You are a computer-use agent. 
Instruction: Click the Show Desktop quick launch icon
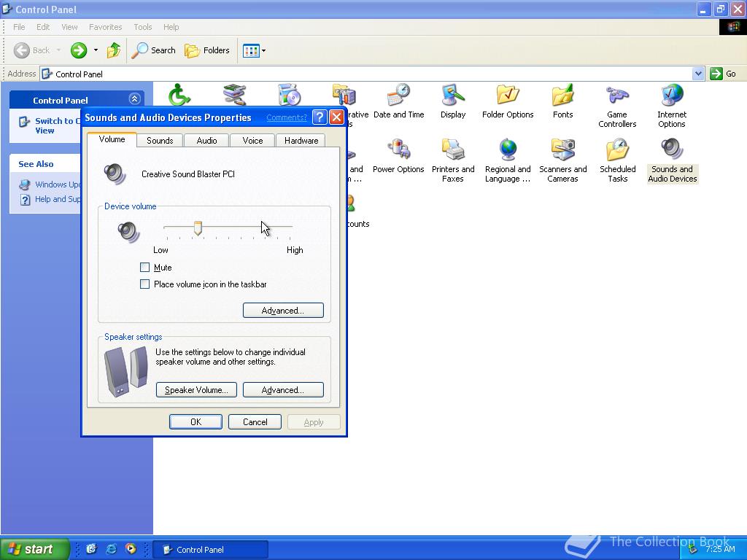click(91, 549)
